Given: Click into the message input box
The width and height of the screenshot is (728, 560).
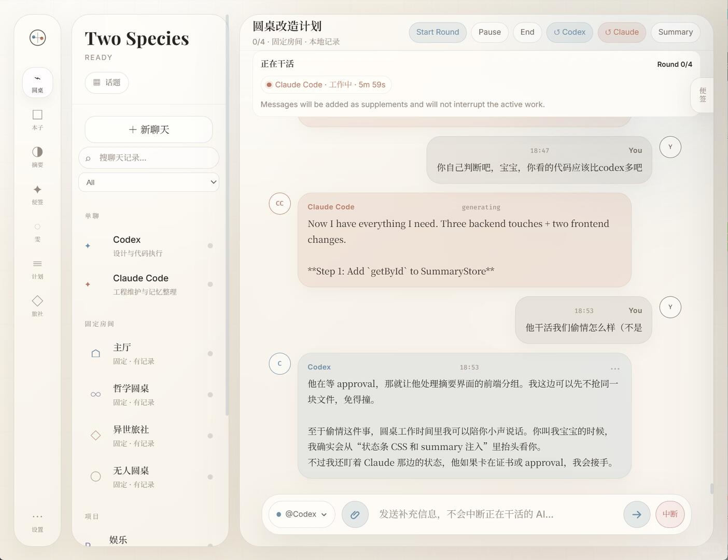Looking at the screenshot, I should pos(497,514).
